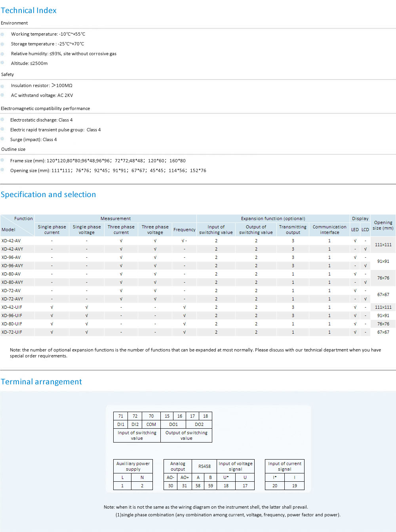Click the Technical Index heading
The image size is (396, 532).
click(29, 11)
